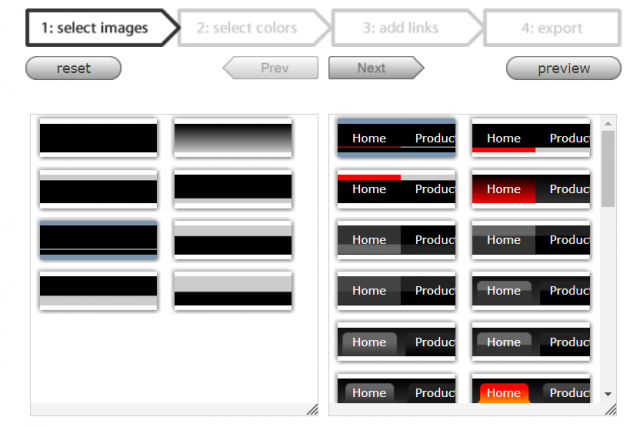Click the scroll up arrow in styles panel
640x427 pixels.
(x=609, y=125)
